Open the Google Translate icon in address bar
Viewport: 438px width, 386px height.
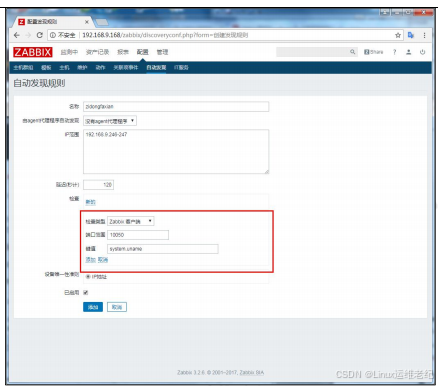411,35
